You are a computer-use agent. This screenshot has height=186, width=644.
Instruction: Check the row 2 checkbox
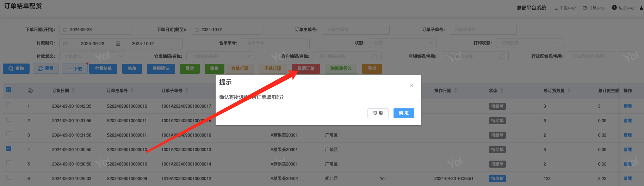point(9,119)
